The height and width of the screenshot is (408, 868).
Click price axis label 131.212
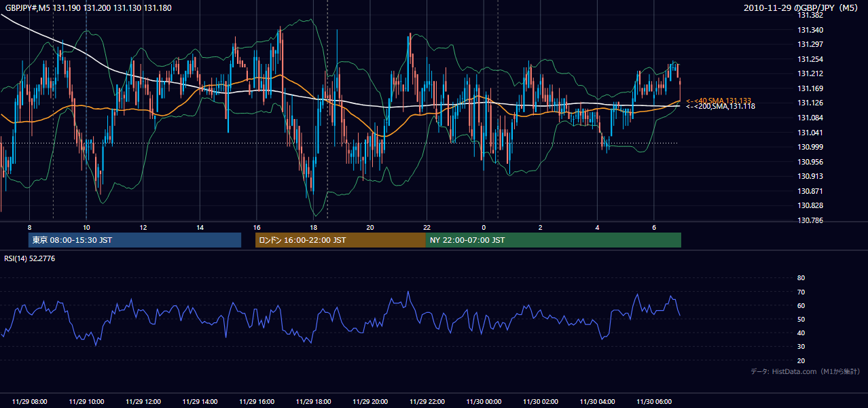point(810,73)
